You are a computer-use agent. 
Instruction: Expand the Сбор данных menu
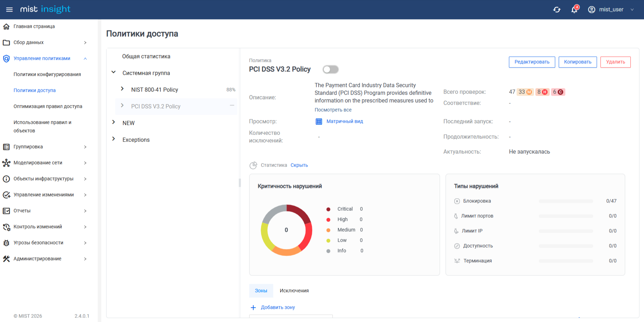click(85, 42)
